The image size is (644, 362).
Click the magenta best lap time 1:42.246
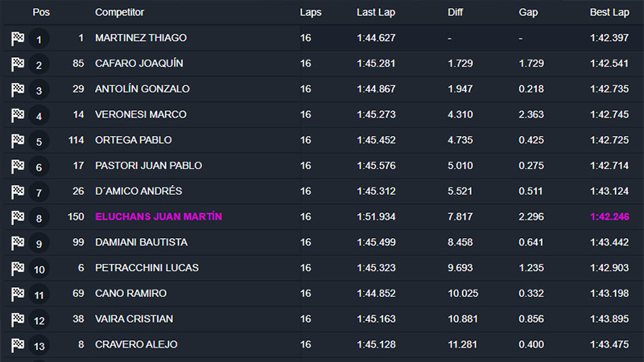(609, 217)
